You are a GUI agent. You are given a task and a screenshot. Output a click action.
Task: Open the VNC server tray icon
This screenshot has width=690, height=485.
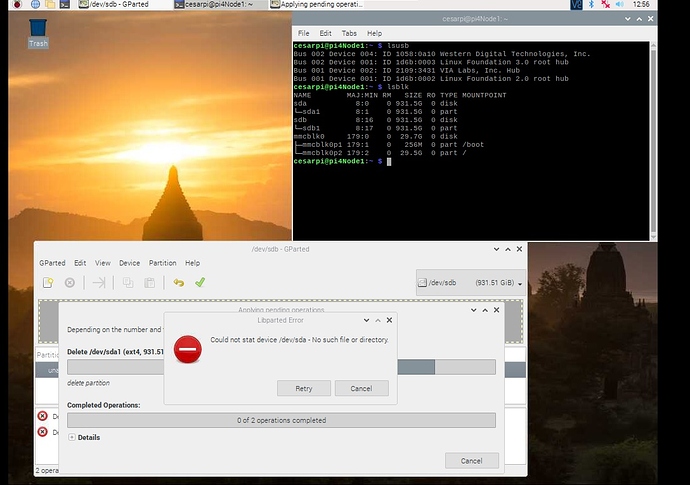tap(576, 4)
